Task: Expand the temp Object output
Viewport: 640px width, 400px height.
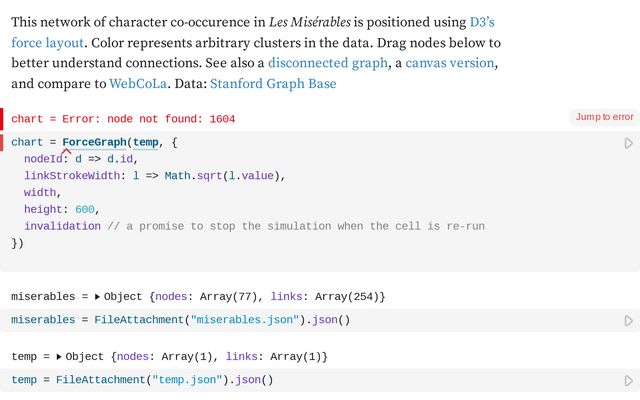Action: pos(59,357)
